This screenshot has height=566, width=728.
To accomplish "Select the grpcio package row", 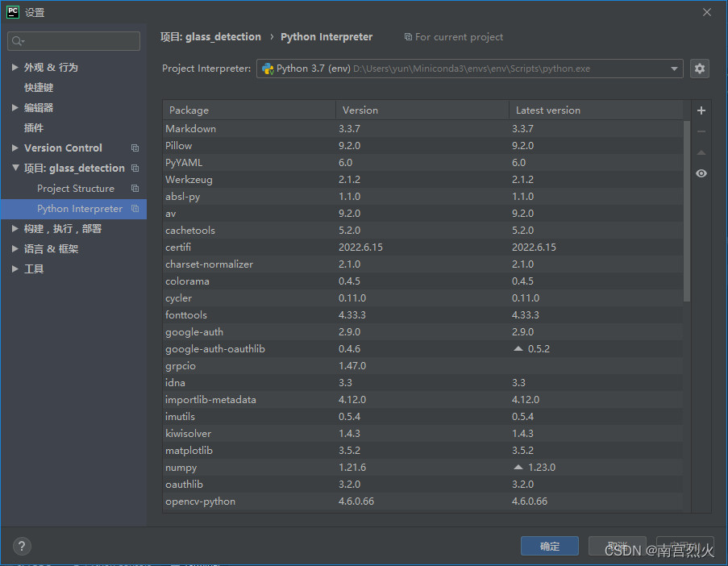I will point(423,366).
